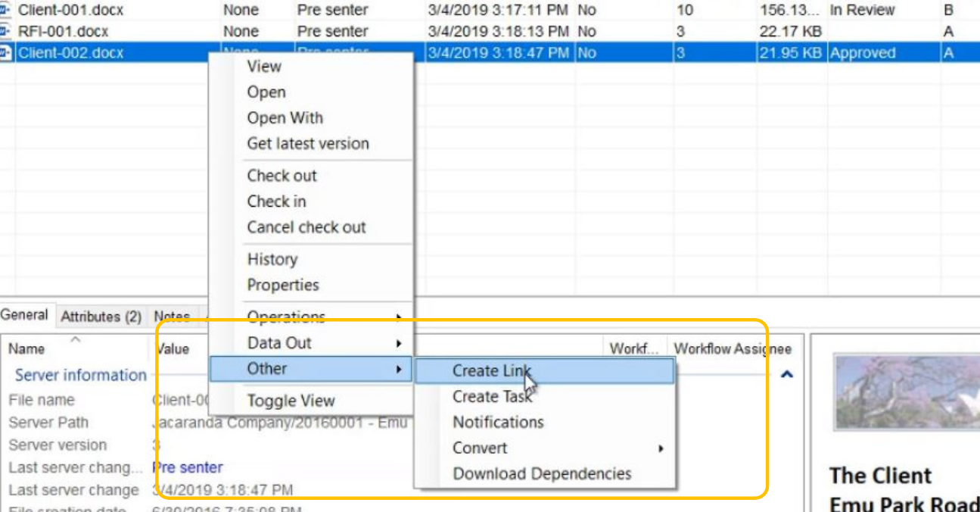Collapse the Server information section chevron
The width and height of the screenshot is (980, 512).
786,374
